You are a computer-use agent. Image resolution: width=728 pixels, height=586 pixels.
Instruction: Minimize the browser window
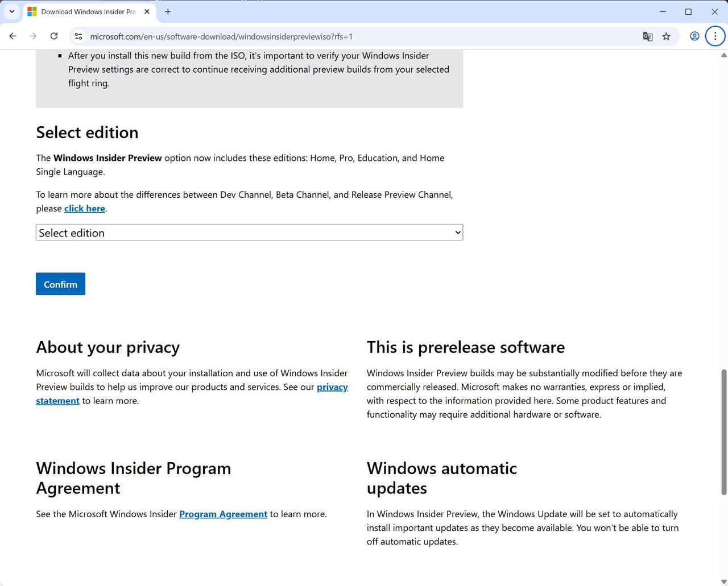[663, 11]
